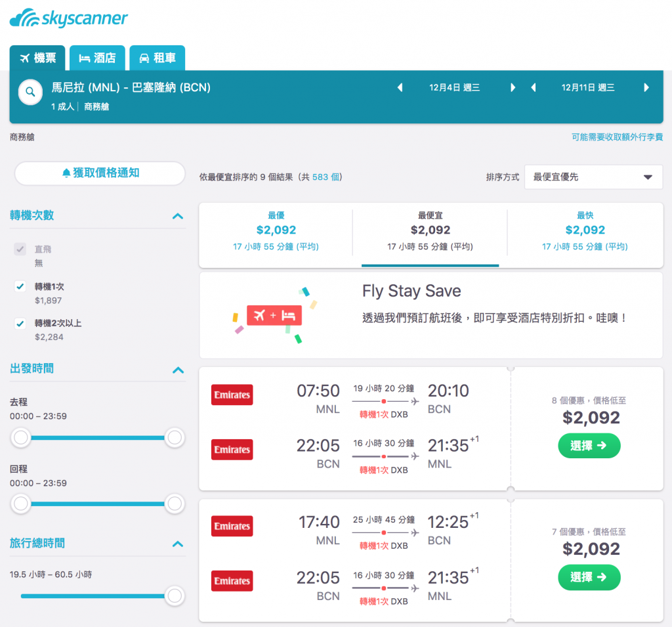Click 選擇 button for the 8 個優惠 offer
This screenshot has height=627, width=672.
click(589, 446)
